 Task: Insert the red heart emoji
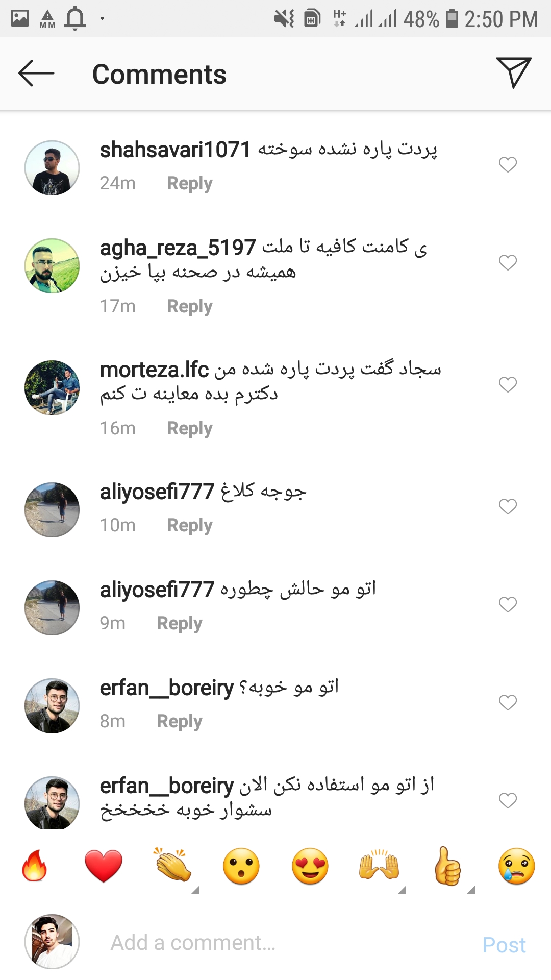[x=104, y=866]
